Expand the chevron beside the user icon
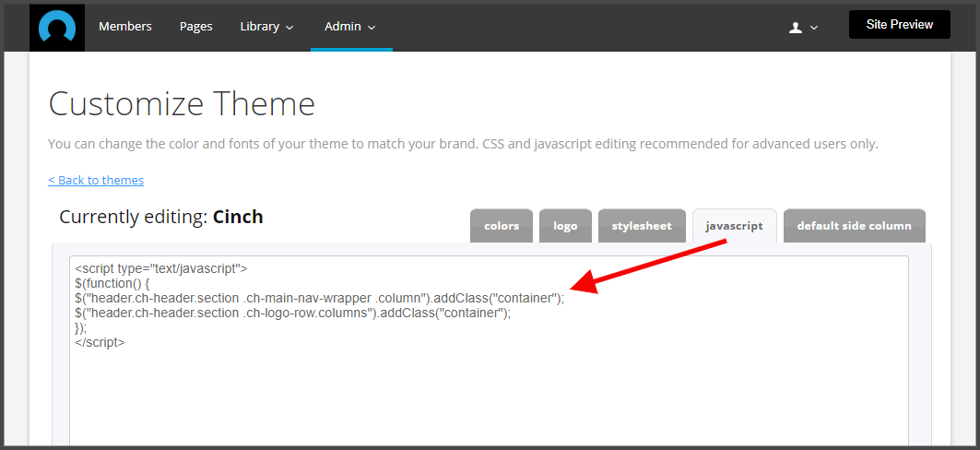The height and width of the screenshot is (450, 980). point(814,28)
